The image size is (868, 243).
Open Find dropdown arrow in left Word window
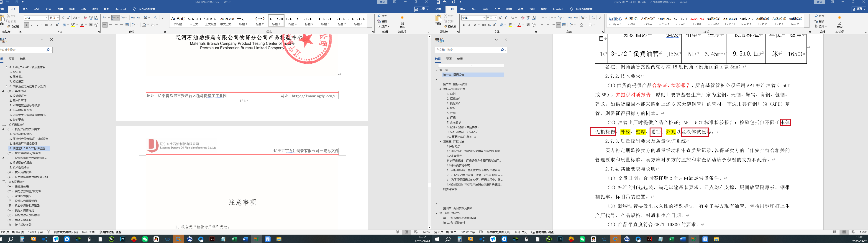391,16
